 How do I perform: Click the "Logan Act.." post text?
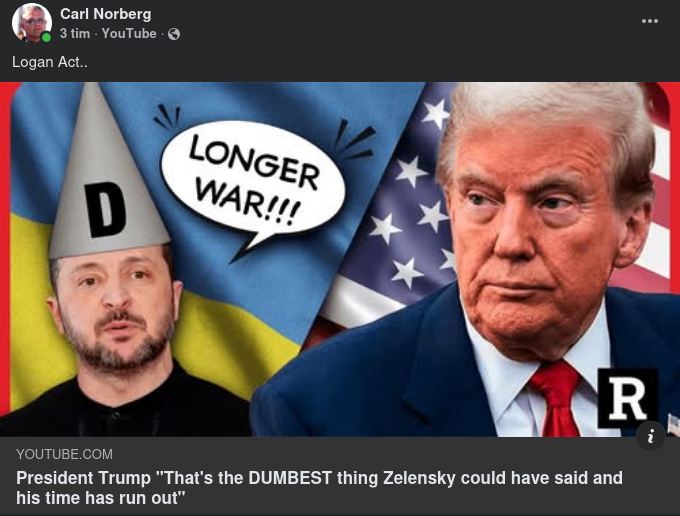click(x=49, y=62)
